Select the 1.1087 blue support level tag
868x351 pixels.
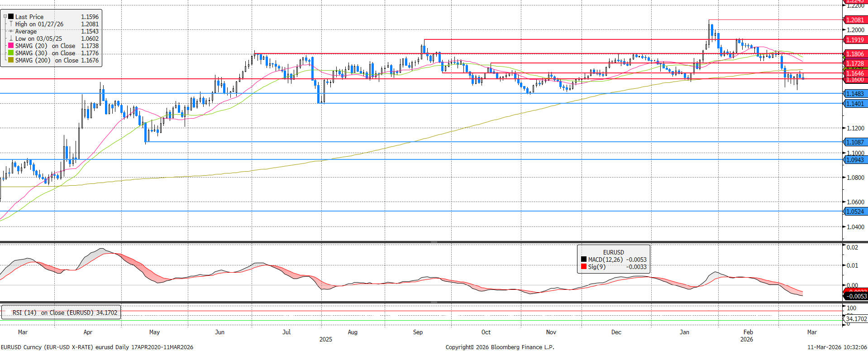(854, 142)
